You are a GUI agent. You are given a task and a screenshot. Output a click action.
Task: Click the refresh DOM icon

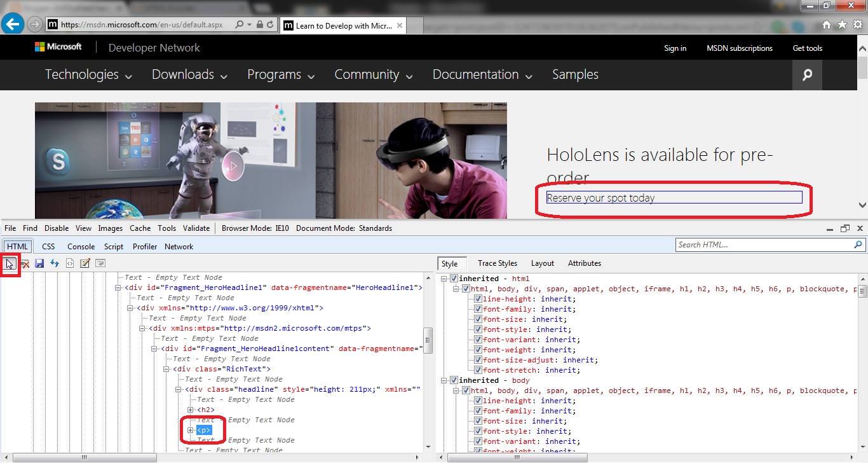click(x=55, y=263)
